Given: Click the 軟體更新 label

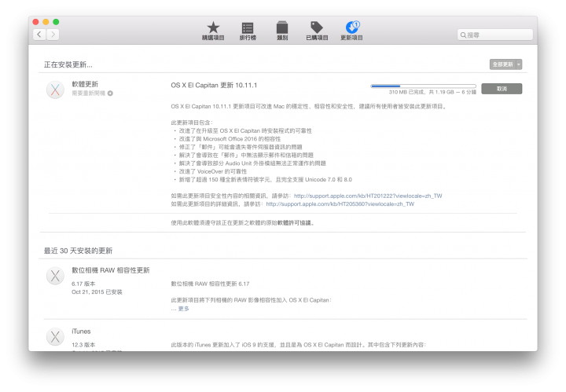Looking at the screenshot, I should pyautogui.click(x=85, y=84).
